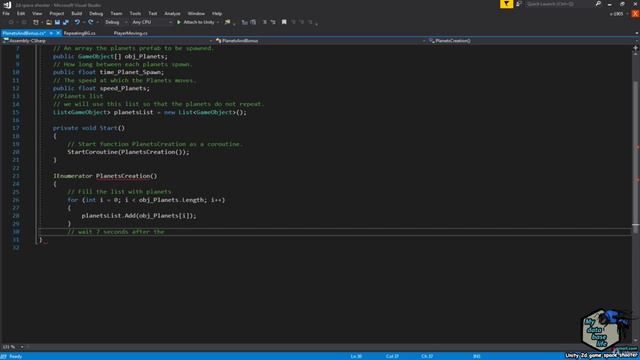This screenshot has height=360, width=640.
Task: Click the Save All toolbar icon
Action: (x=66, y=22)
